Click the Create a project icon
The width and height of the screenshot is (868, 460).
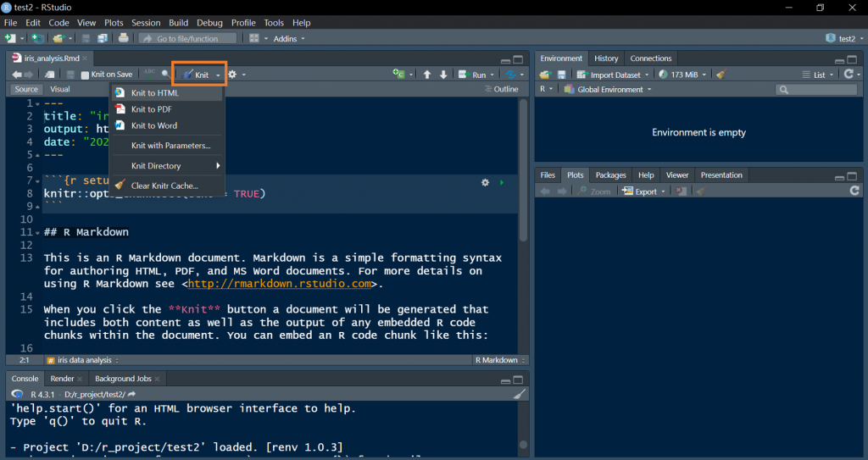(x=37, y=38)
